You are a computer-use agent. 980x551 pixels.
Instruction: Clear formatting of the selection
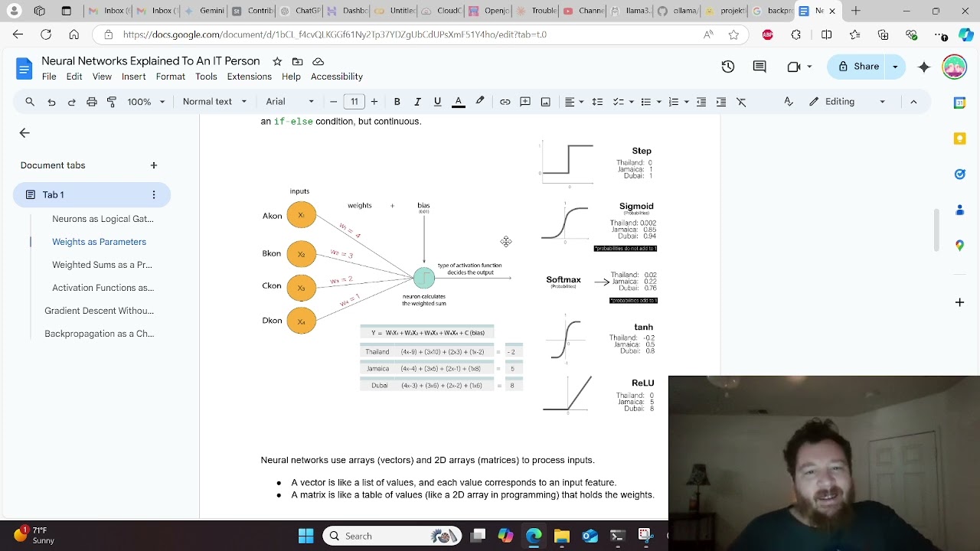(x=741, y=102)
